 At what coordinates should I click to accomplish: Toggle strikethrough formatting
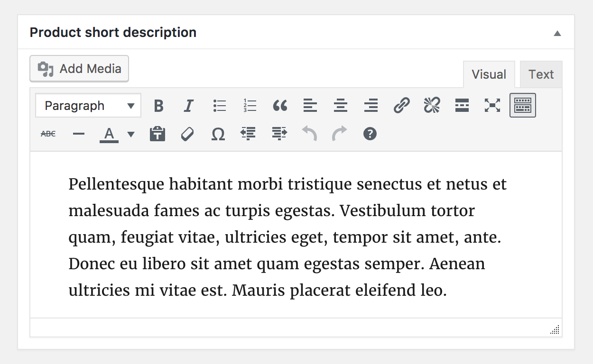pos(47,134)
